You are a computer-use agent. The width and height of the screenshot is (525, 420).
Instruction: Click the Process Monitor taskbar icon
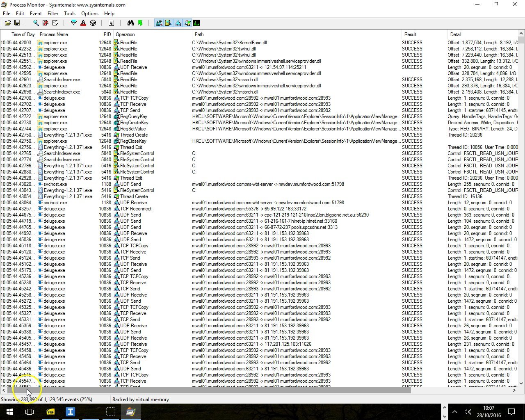(131, 411)
